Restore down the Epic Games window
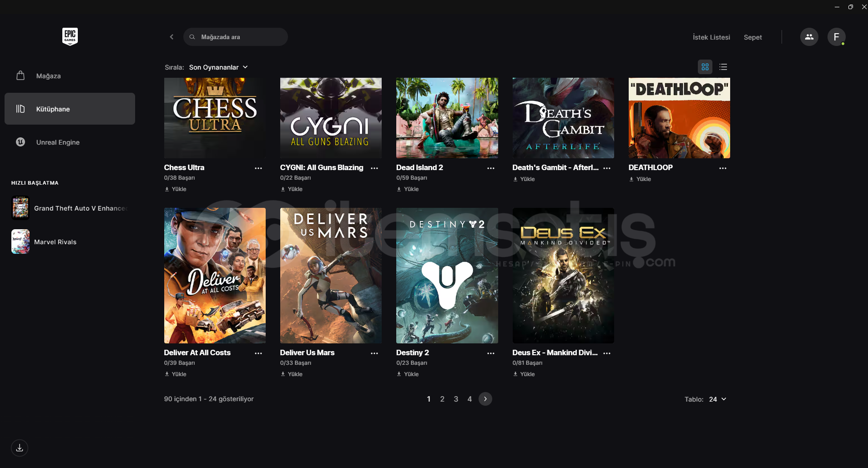Image resolution: width=868 pixels, height=468 pixels. tap(851, 7)
